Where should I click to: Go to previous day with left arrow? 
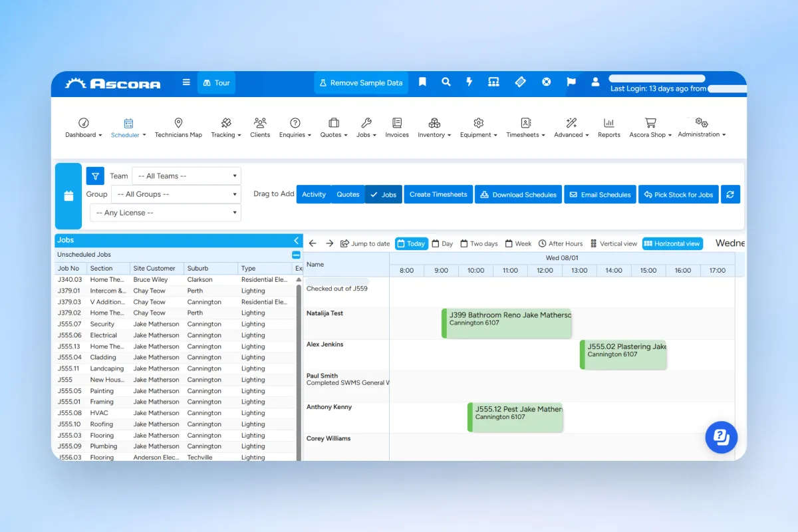coord(313,243)
